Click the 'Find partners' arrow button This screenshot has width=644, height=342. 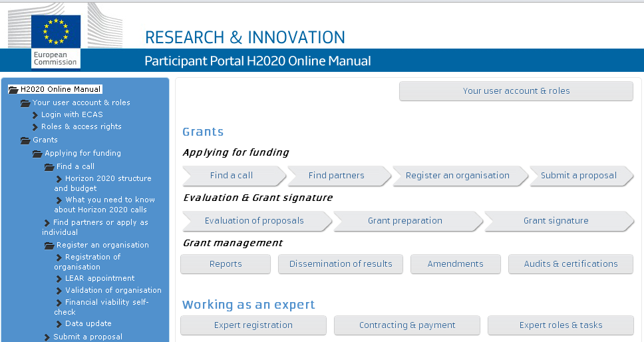tap(339, 176)
